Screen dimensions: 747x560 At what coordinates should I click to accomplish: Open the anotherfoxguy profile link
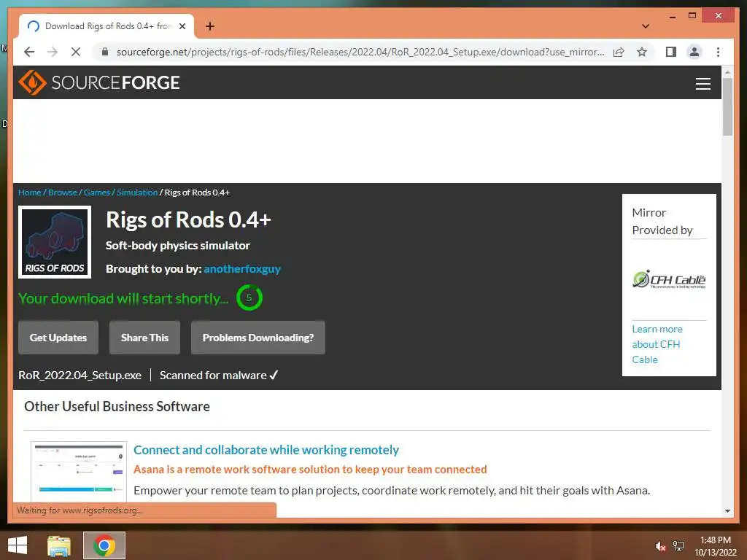[x=242, y=269]
